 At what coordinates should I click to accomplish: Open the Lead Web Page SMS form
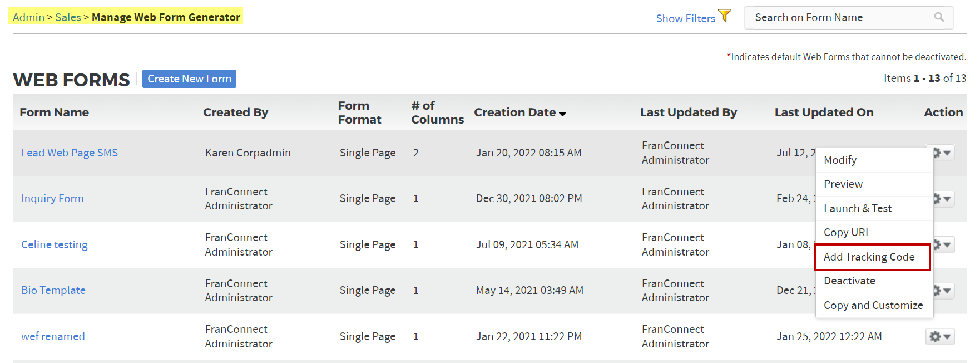(x=70, y=153)
